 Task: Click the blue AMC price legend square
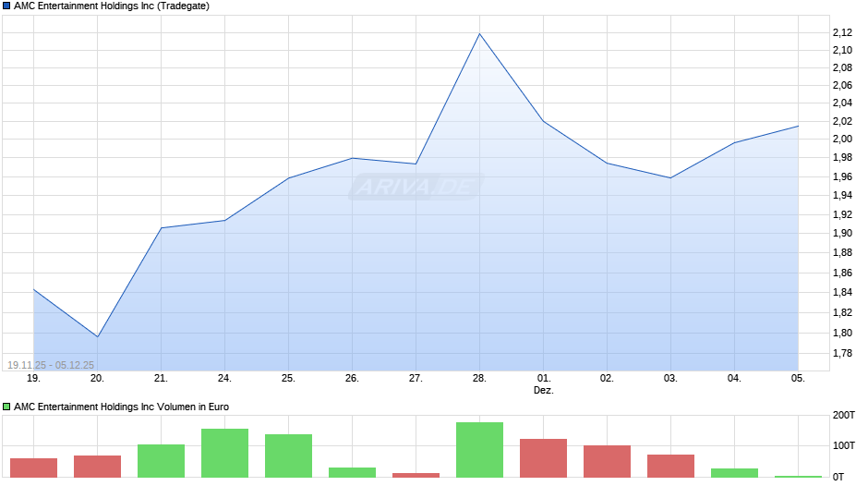[6, 6]
